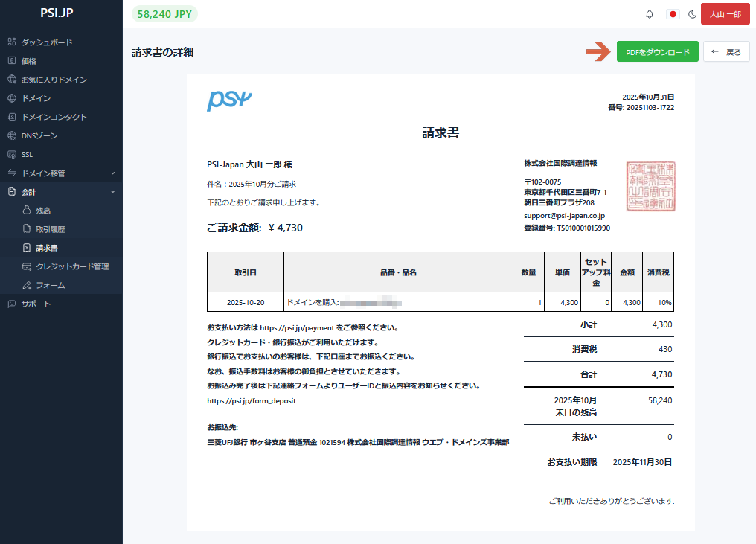Viewport: 756px width, 544px height.
Task: Click the SSL icon in the sidebar
Action: click(12, 154)
